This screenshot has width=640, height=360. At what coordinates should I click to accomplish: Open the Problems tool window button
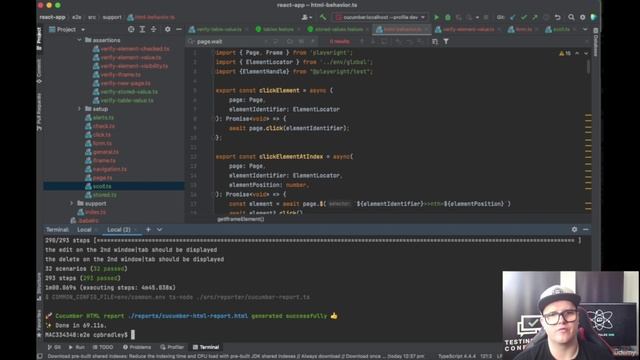[137, 347]
